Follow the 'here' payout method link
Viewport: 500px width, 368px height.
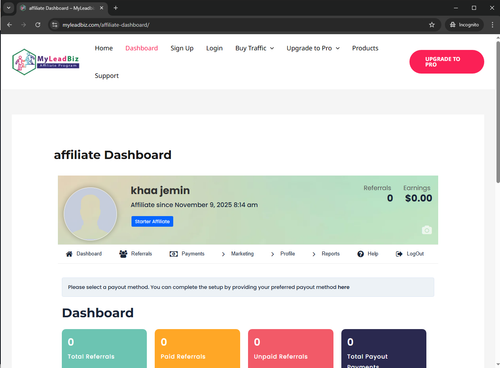click(344, 287)
